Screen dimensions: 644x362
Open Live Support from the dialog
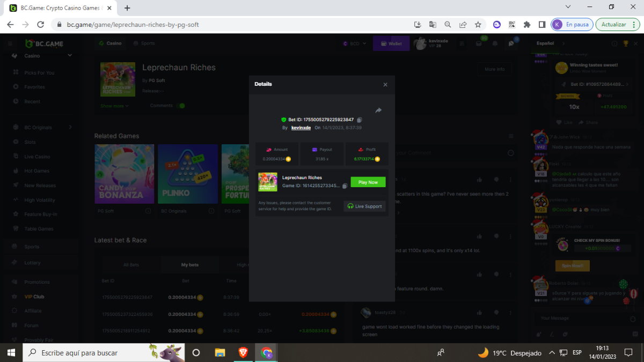(365, 206)
